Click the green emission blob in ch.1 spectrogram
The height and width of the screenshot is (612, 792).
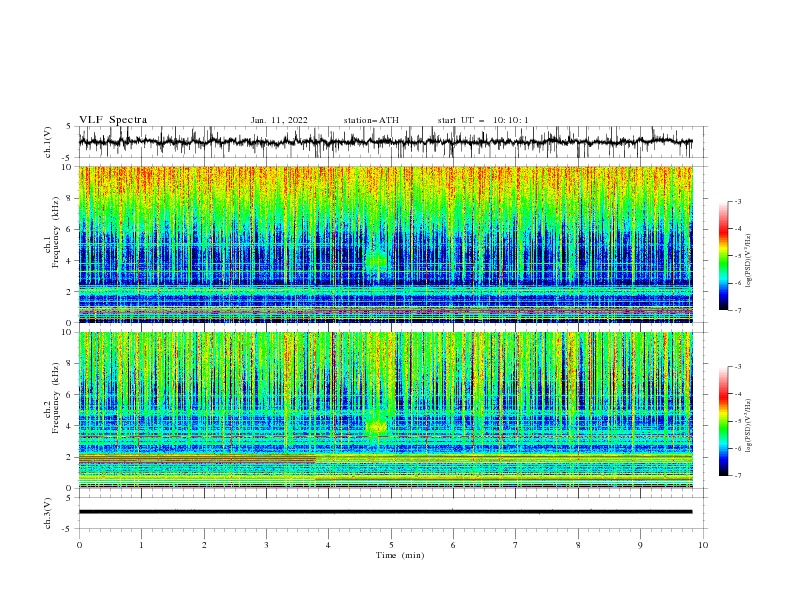(x=376, y=260)
